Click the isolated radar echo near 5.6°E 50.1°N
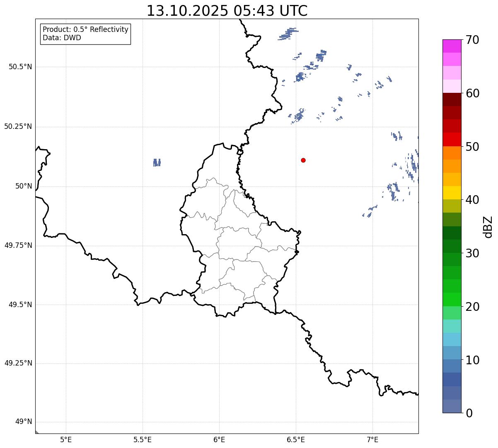Screen dimensions: 498x448 (x=157, y=162)
